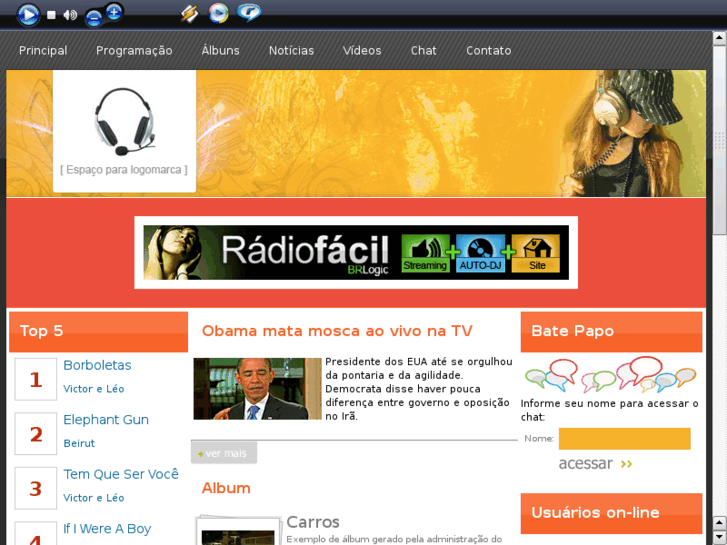Click the acessar chat button

pos(595,463)
